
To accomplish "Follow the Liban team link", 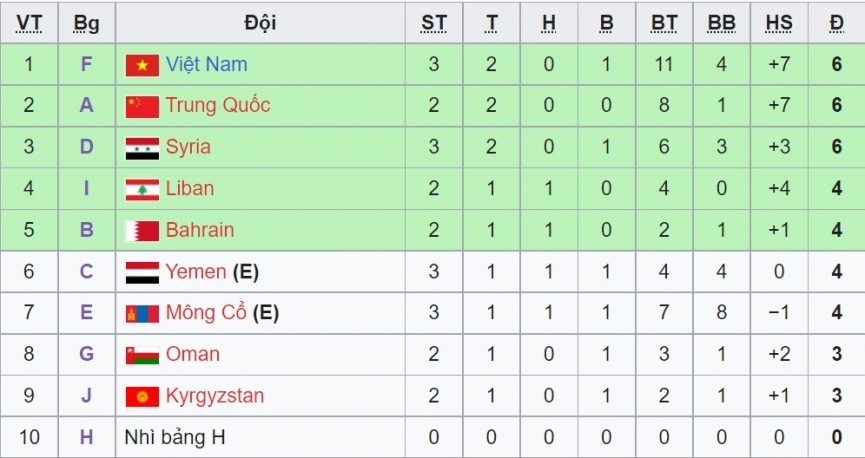I will point(190,188).
